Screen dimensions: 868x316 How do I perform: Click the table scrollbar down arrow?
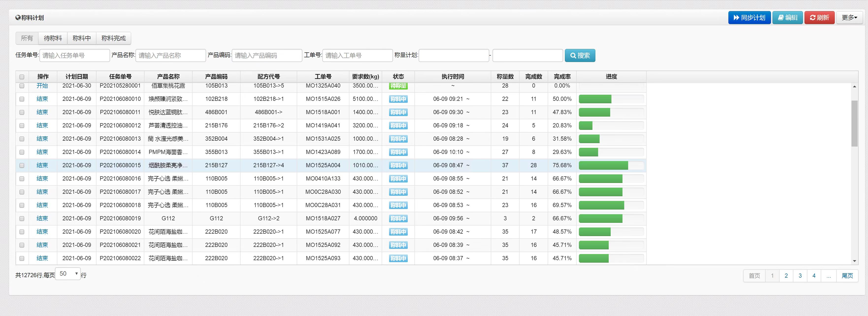[x=854, y=261]
